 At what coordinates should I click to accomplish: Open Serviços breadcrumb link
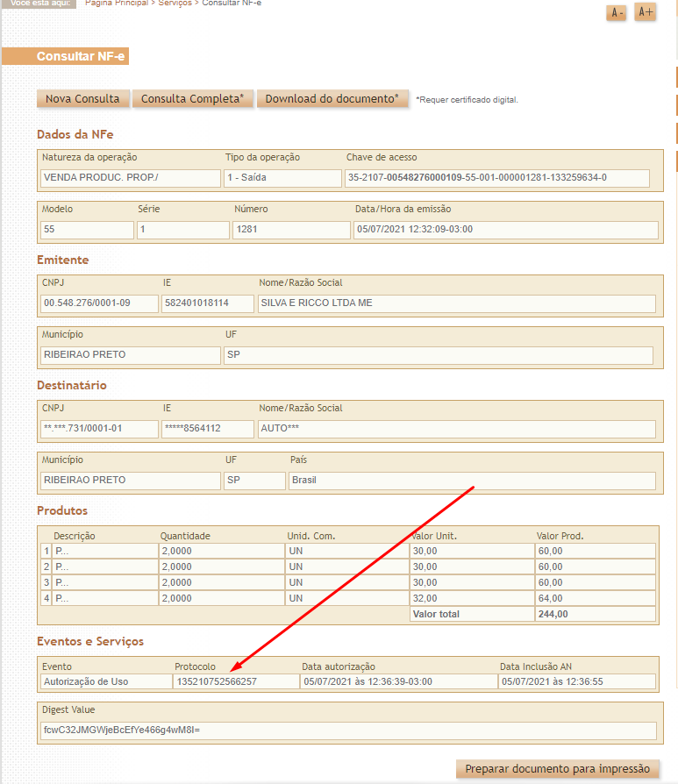175,3
